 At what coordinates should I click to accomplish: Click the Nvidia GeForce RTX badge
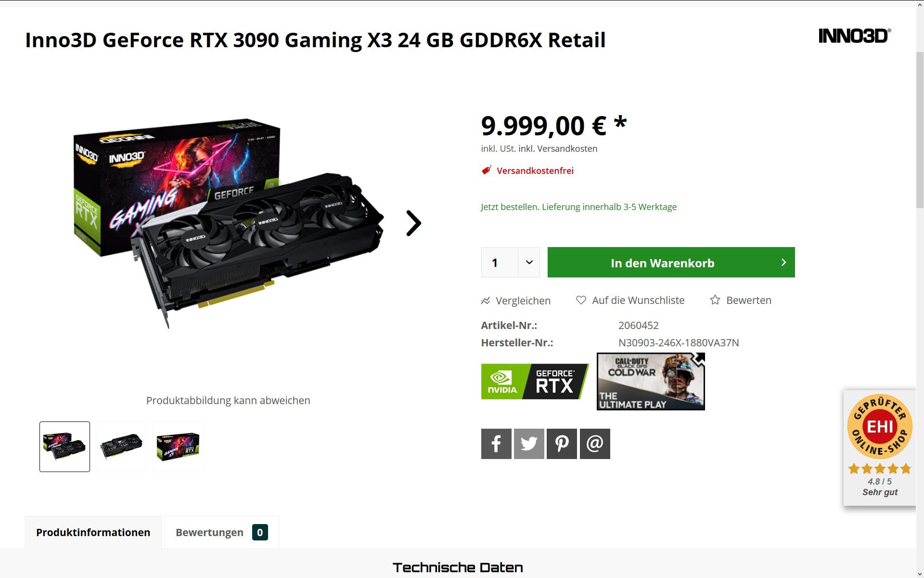[535, 381]
